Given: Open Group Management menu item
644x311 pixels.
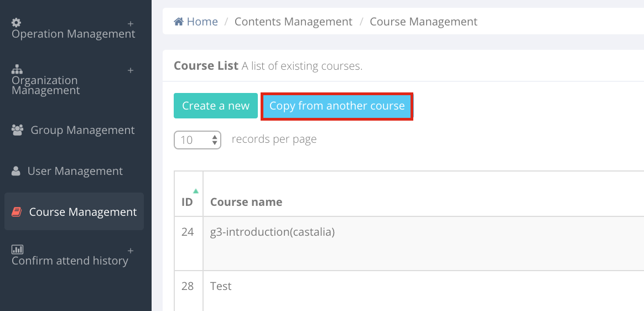Looking at the screenshot, I should (74, 130).
